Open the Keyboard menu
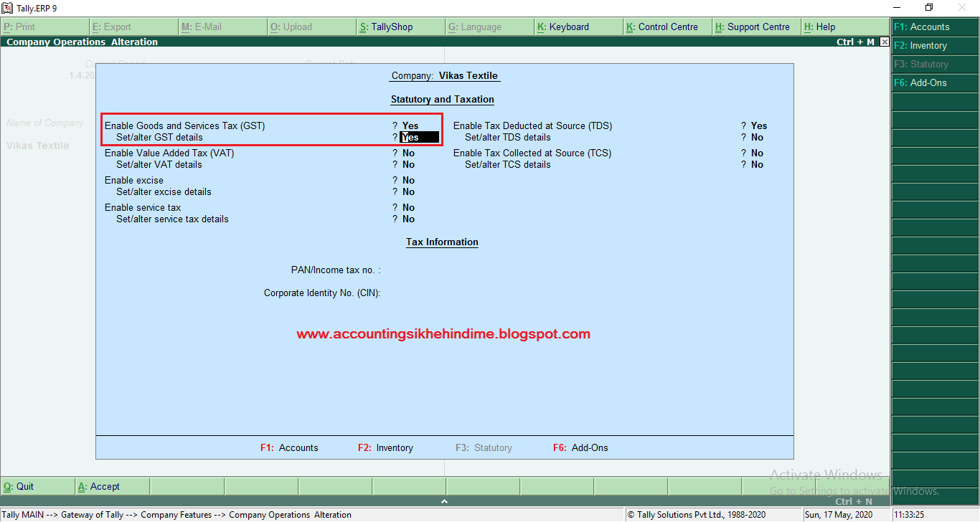The height and width of the screenshot is (522, 980). [x=578, y=27]
